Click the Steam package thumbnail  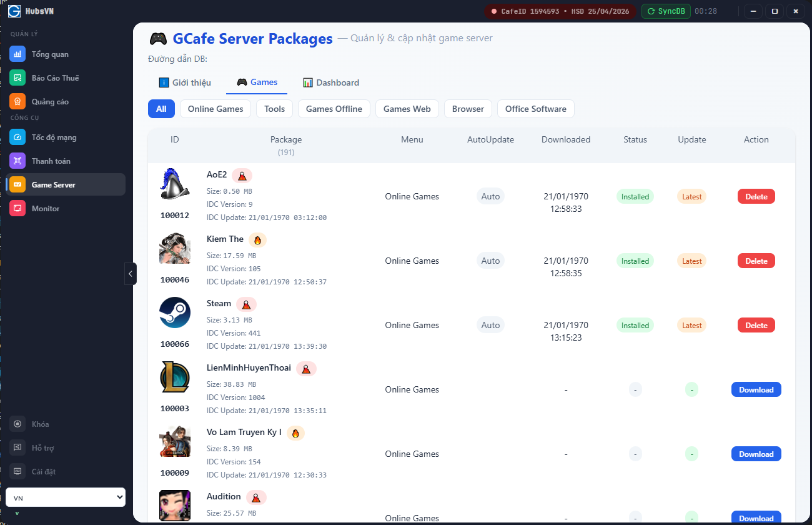click(175, 312)
